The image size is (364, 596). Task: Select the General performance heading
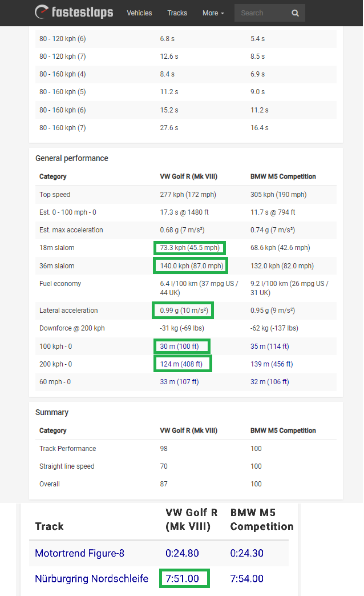72,158
